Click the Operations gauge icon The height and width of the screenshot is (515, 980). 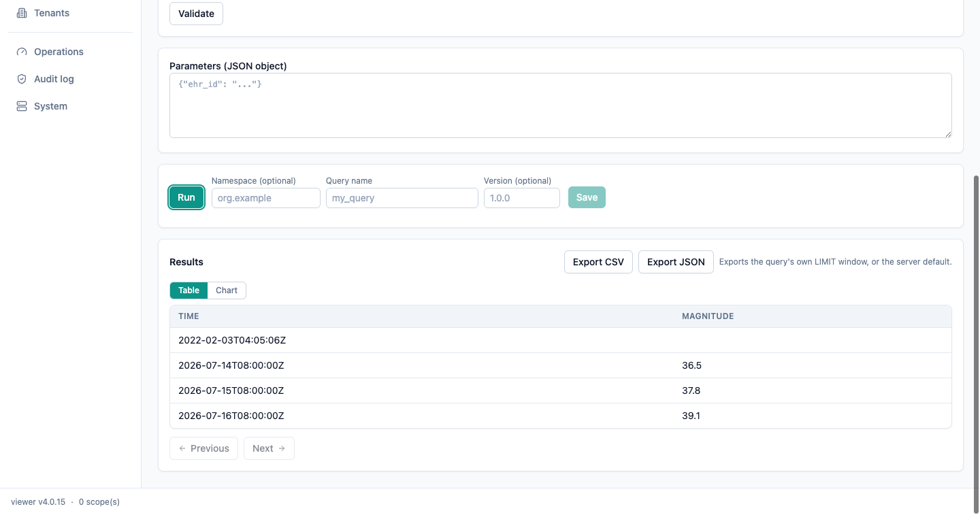coord(22,52)
